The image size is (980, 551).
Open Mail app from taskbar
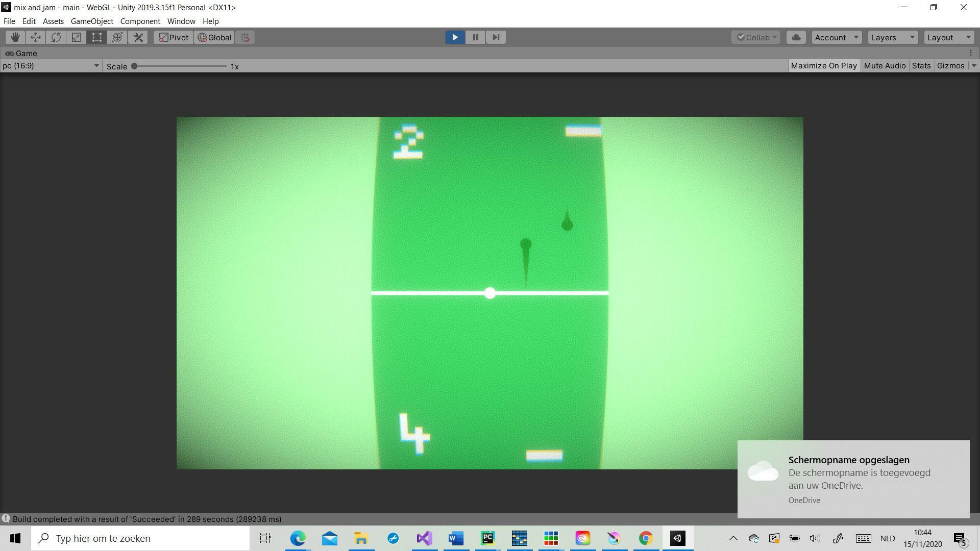pos(329,538)
